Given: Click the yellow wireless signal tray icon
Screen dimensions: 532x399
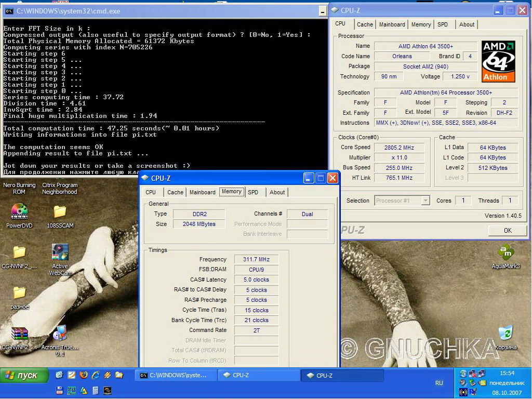Looking at the screenshot, I should pyautogui.click(x=463, y=392).
